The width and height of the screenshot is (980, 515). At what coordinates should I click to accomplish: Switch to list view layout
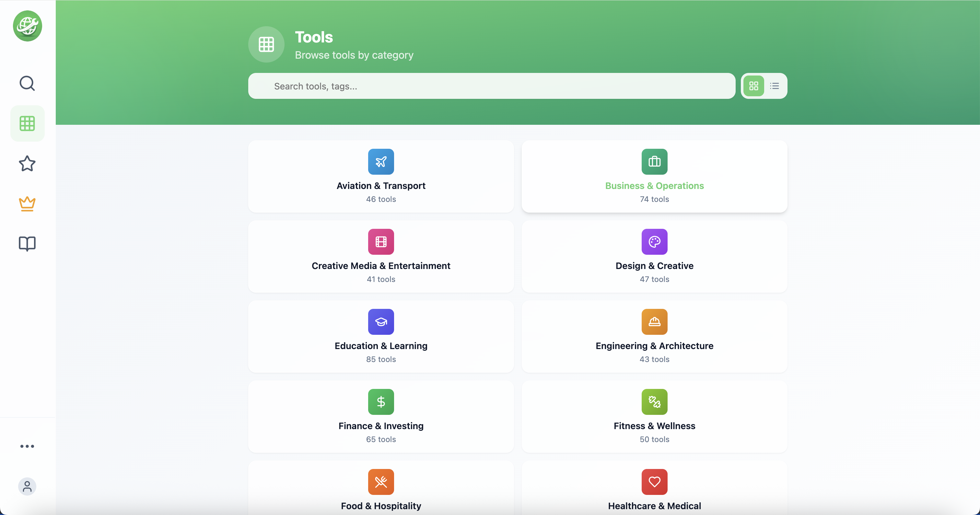click(x=774, y=86)
